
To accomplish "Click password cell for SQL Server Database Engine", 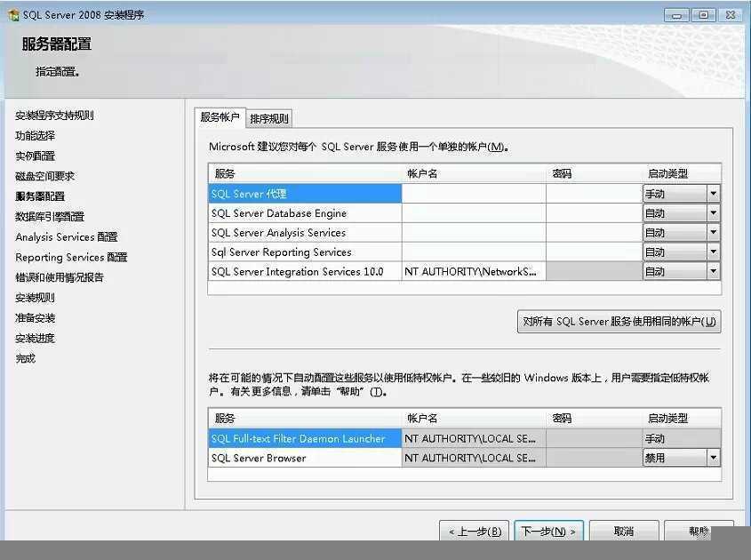I will click(x=594, y=213).
